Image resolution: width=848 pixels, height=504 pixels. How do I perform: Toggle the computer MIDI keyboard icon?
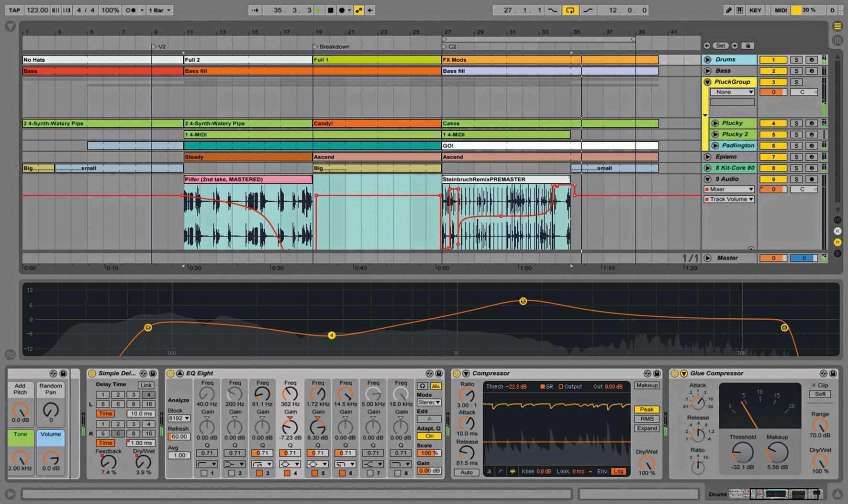pos(739,10)
